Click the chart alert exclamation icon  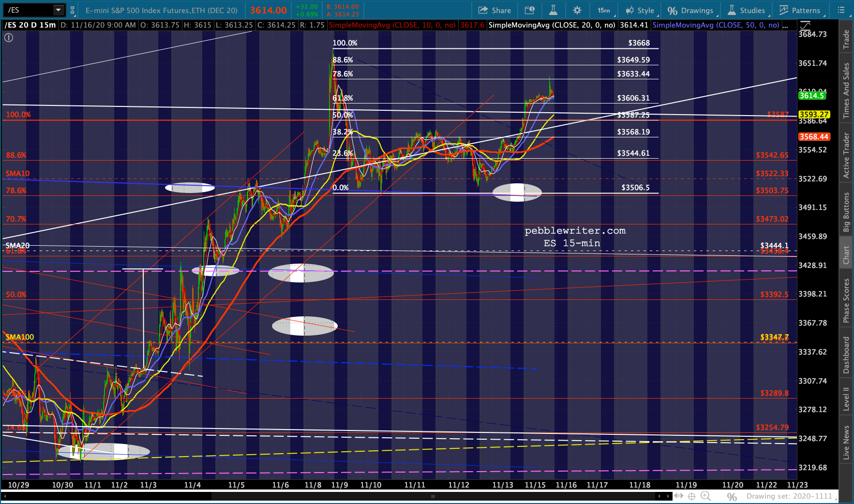coord(9,37)
